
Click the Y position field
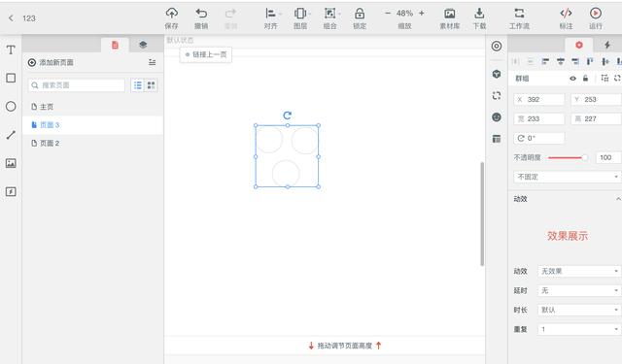[596, 99]
